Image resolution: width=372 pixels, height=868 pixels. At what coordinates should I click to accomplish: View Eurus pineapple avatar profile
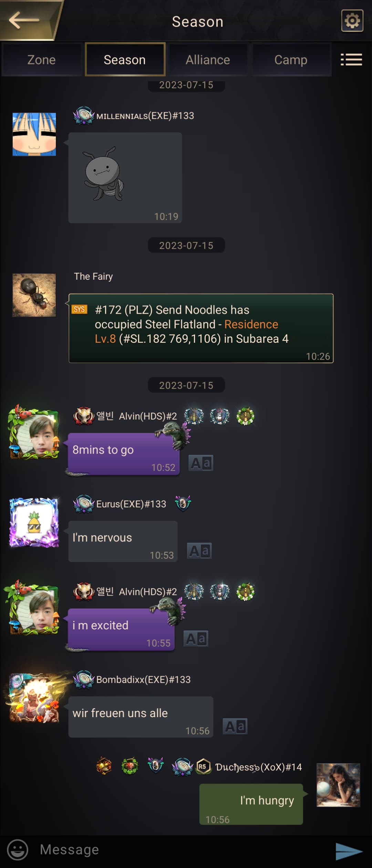34,522
